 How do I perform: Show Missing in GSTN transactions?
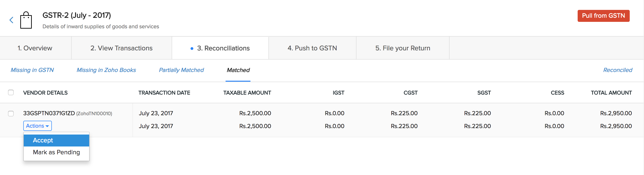point(32,70)
